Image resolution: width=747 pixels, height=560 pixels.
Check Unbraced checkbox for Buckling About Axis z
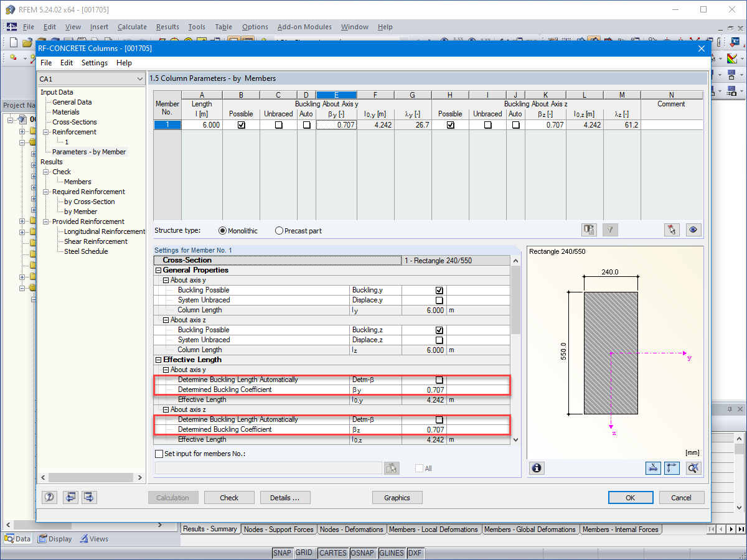(x=488, y=124)
